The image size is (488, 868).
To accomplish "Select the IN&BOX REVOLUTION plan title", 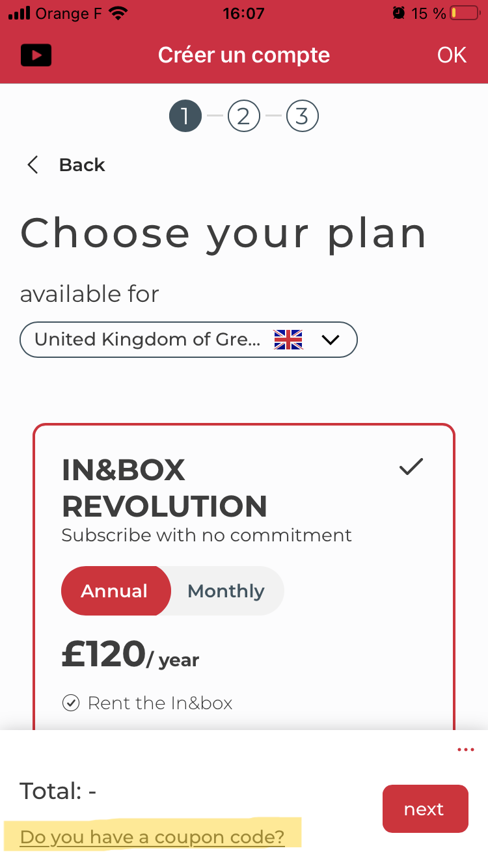I will pyautogui.click(x=164, y=488).
